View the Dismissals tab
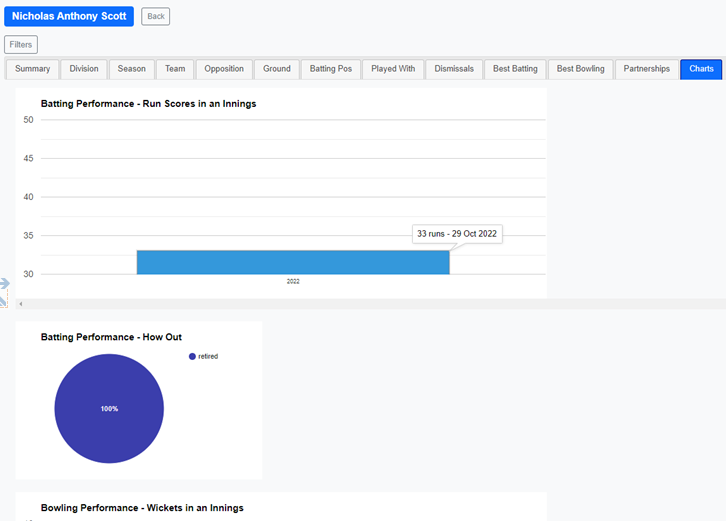The image size is (726, 521). tap(454, 69)
